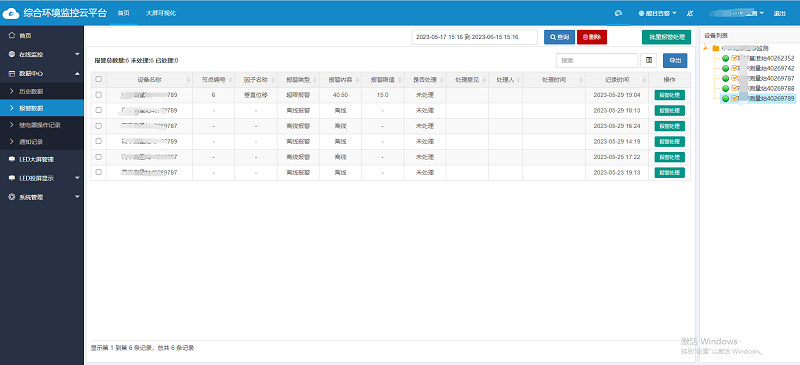Click the green status dot for device 40262352
Screen dimensions: 800x365
click(x=726, y=58)
